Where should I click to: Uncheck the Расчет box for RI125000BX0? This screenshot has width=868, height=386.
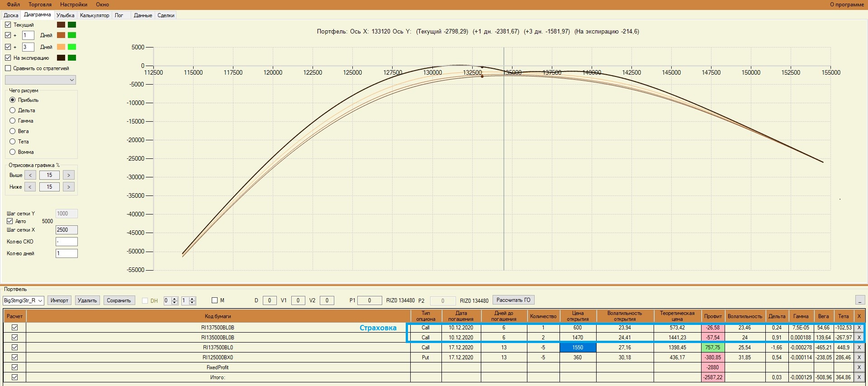pos(14,357)
